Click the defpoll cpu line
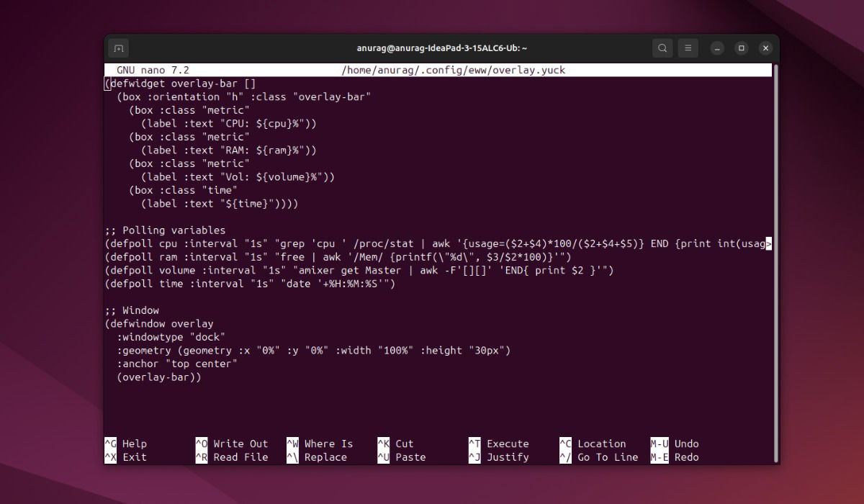Image resolution: width=864 pixels, height=504 pixels. coord(438,243)
